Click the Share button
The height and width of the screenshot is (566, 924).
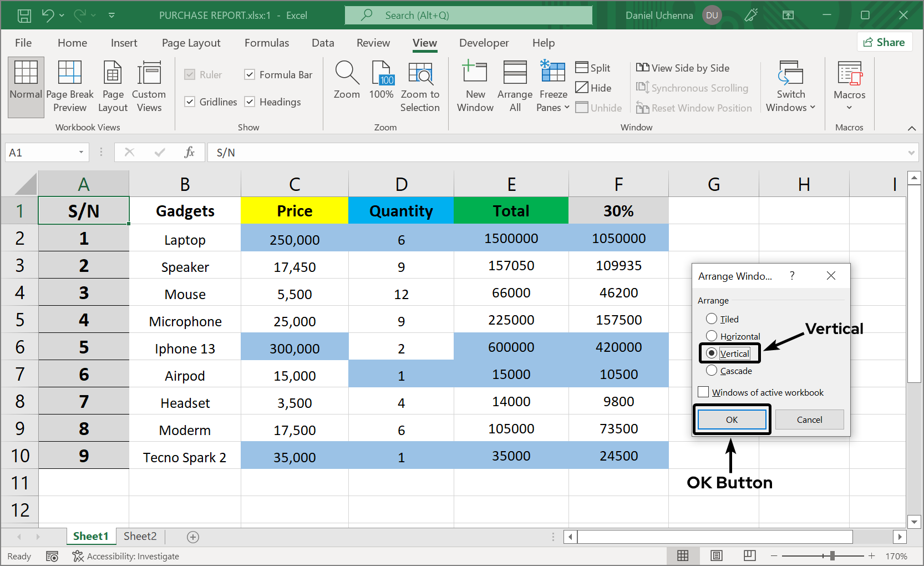point(885,42)
